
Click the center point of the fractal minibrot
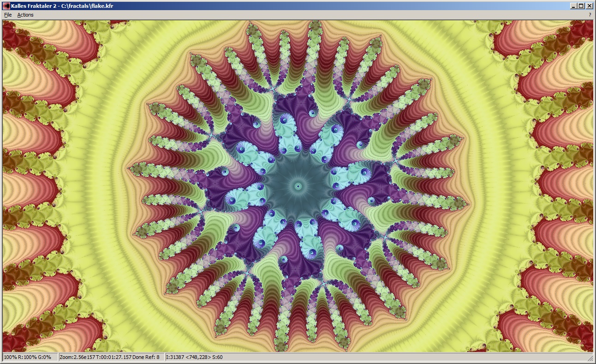(298, 186)
